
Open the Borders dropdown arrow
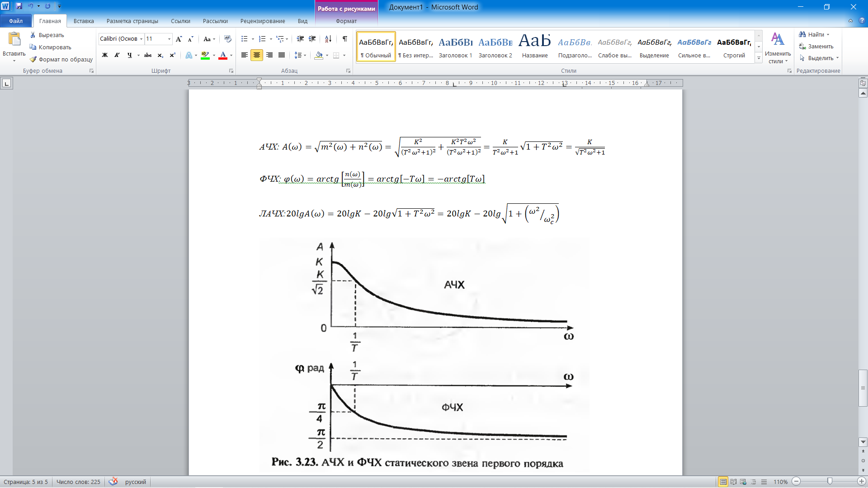point(344,55)
